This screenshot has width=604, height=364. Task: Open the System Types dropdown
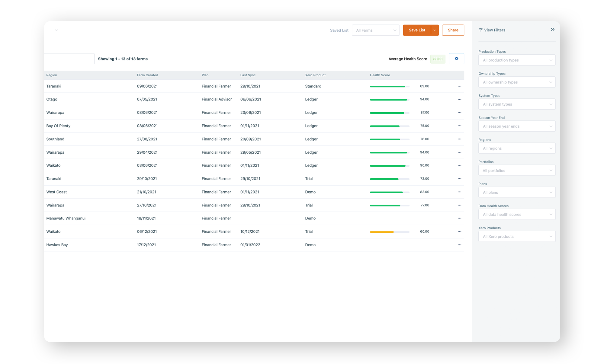click(517, 104)
